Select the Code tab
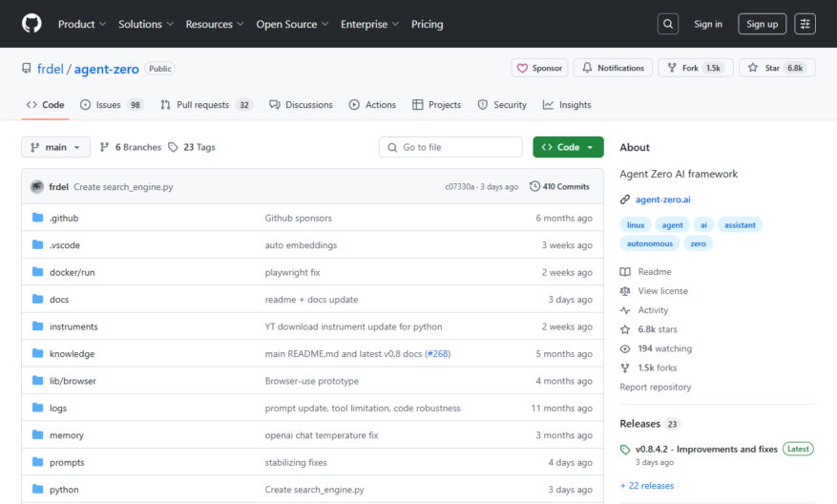This screenshot has width=837, height=504. tap(46, 105)
